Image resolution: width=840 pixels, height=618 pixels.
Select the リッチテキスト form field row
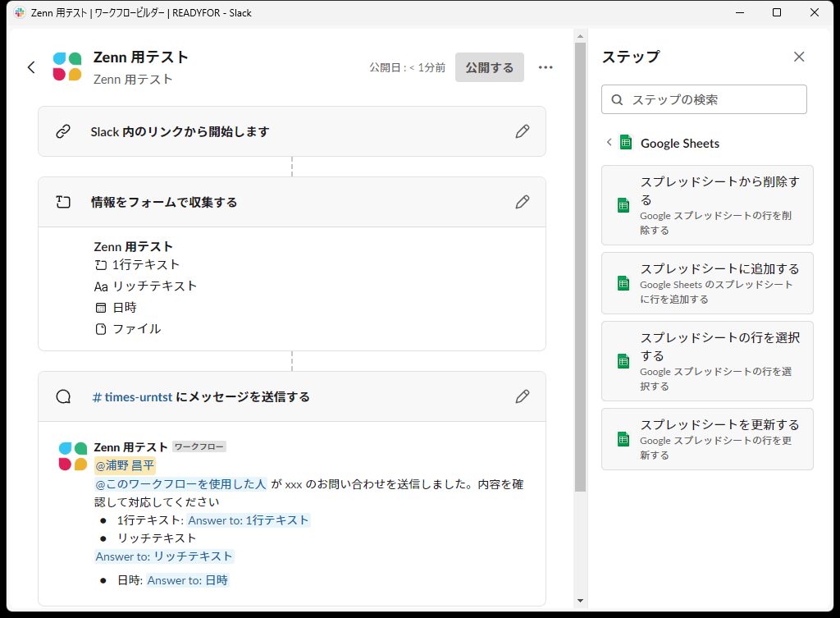[x=146, y=286]
